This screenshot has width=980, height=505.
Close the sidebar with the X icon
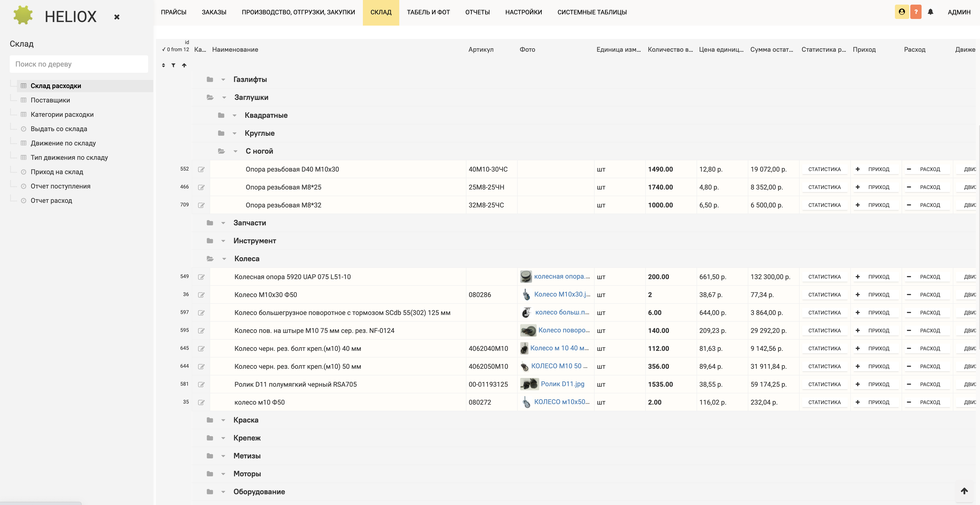[x=117, y=17]
